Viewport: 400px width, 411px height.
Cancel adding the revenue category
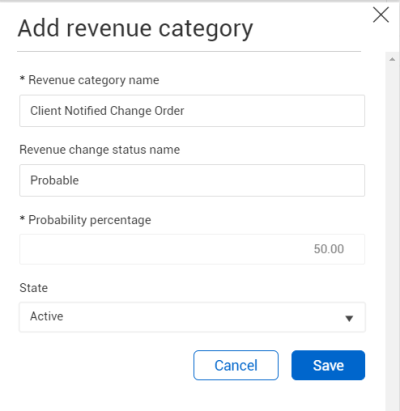tap(236, 365)
